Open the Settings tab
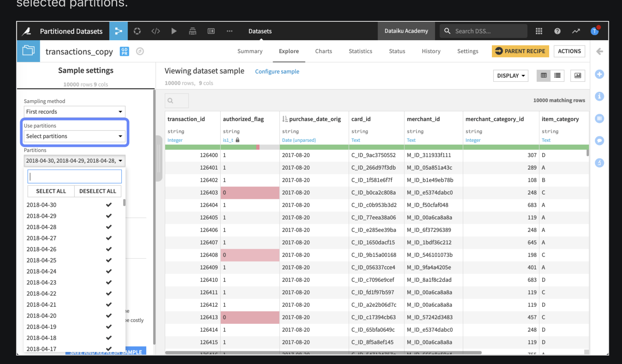Screen dimensions: 622x364 click(x=468, y=51)
